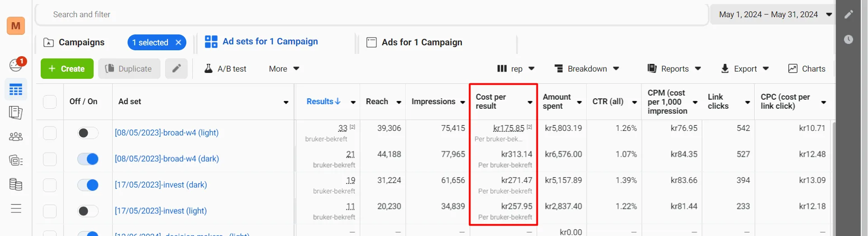
Task: Check the select-all checkbox in header
Action: [50, 101]
